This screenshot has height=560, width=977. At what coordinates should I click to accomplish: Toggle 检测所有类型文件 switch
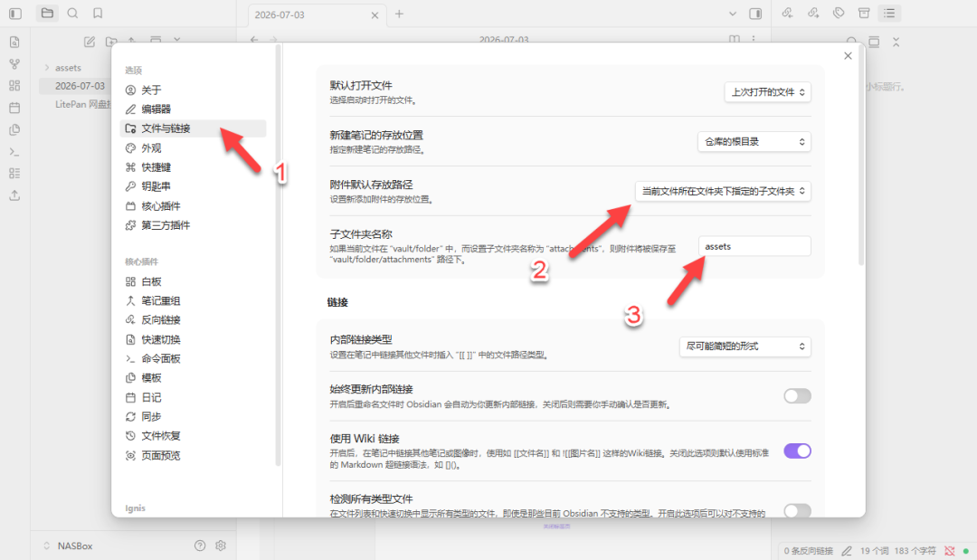click(797, 510)
